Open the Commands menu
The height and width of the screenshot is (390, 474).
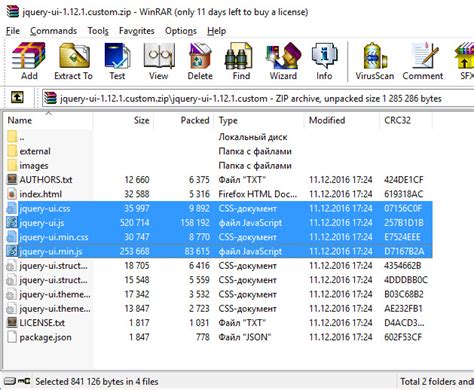click(x=53, y=31)
